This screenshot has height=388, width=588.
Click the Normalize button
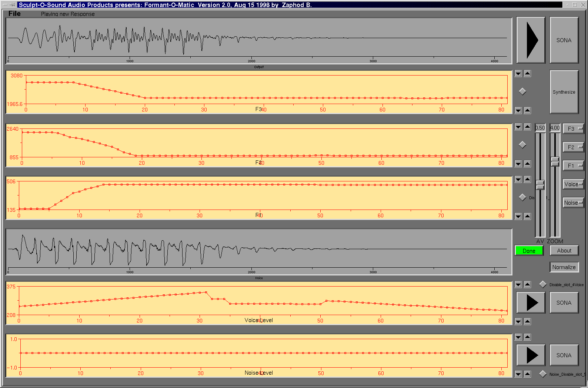564,267
